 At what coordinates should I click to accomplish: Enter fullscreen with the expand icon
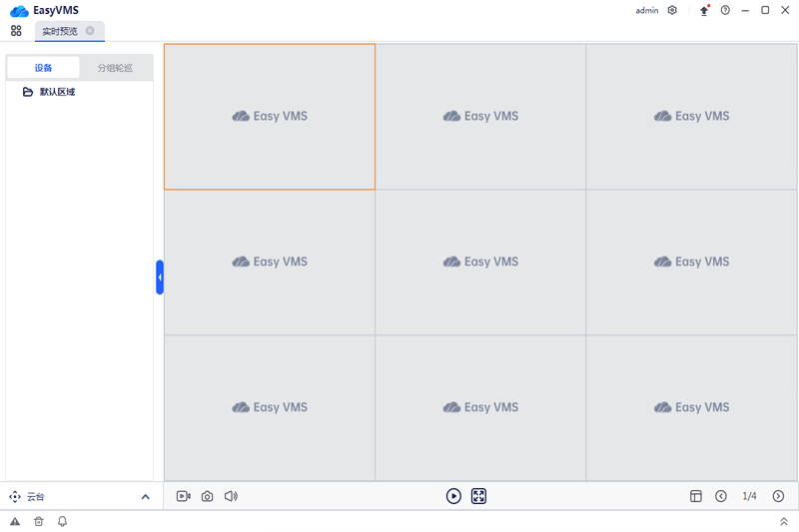(x=479, y=496)
